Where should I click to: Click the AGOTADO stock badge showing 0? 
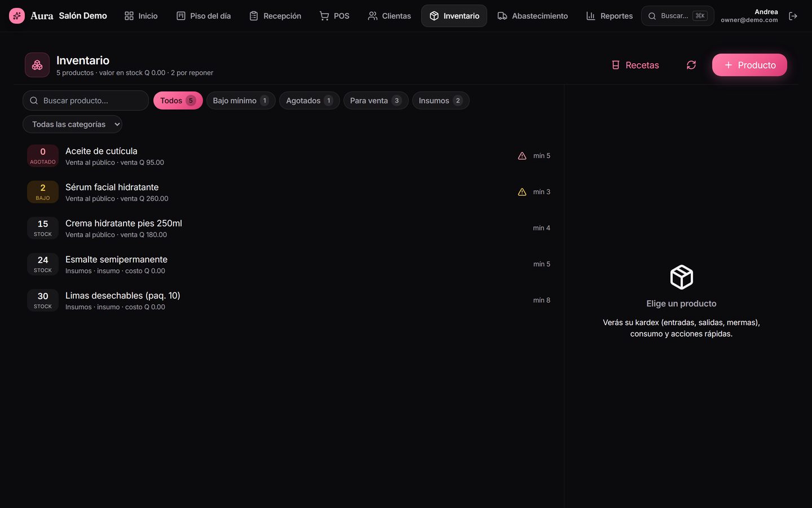point(43,156)
